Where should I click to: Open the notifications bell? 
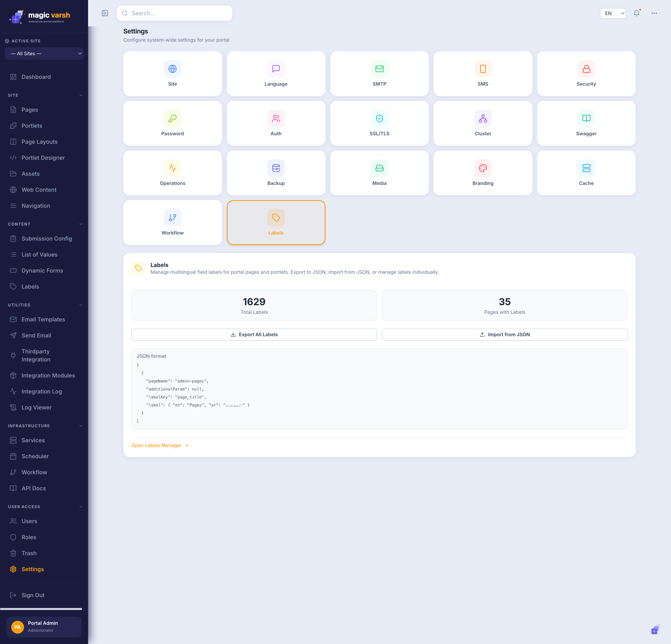pyautogui.click(x=636, y=13)
